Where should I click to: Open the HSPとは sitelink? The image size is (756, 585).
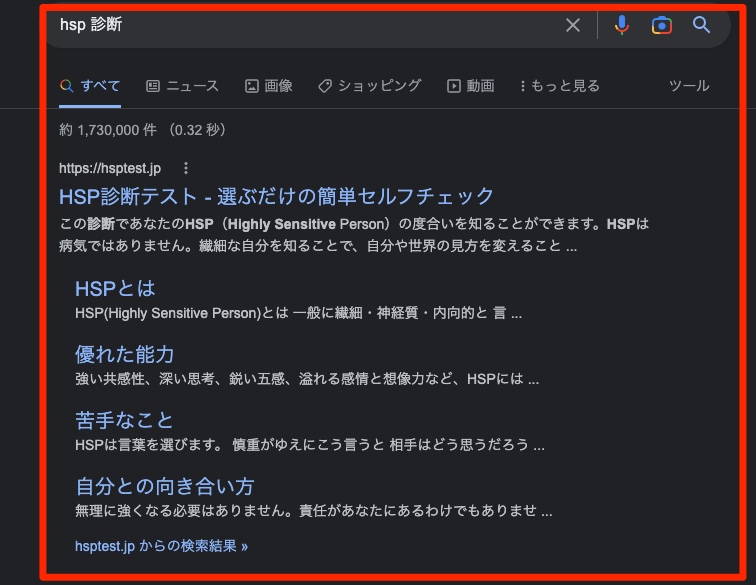tap(115, 289)
